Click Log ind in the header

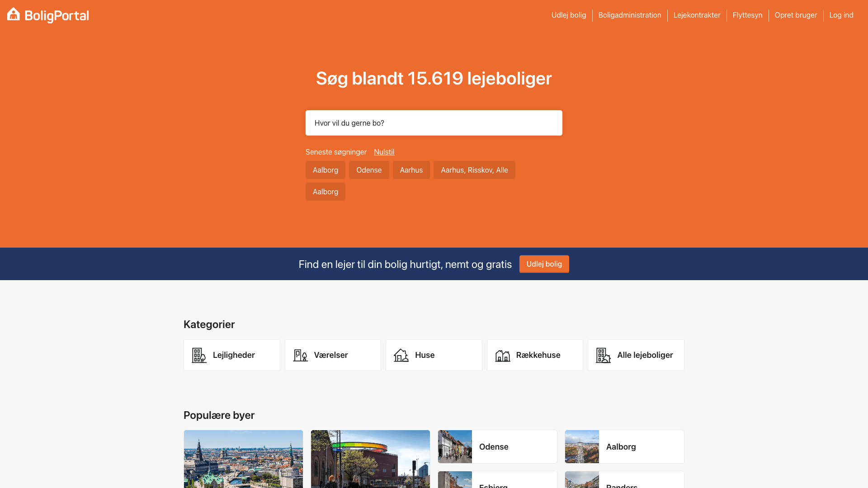tap(841, 15)
